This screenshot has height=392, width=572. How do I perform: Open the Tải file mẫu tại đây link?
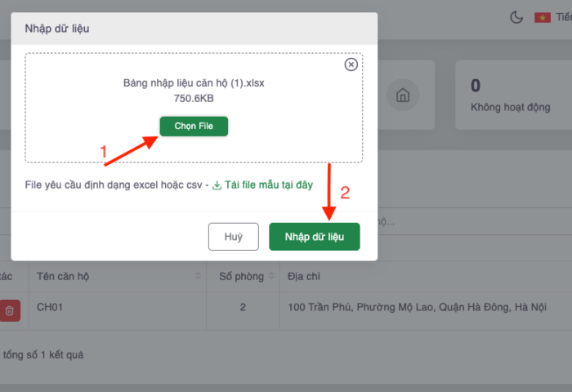[x=269, y=185]
